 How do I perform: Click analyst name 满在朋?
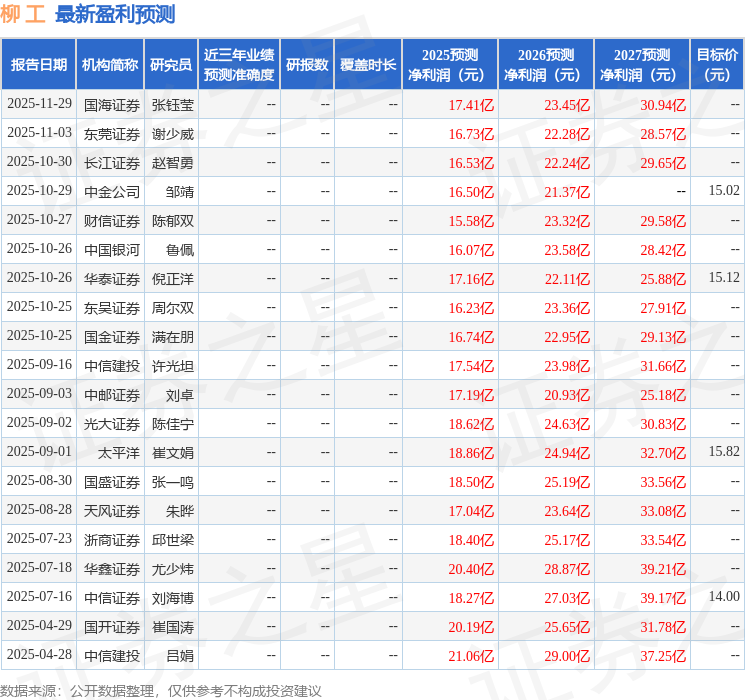[172, 337]
